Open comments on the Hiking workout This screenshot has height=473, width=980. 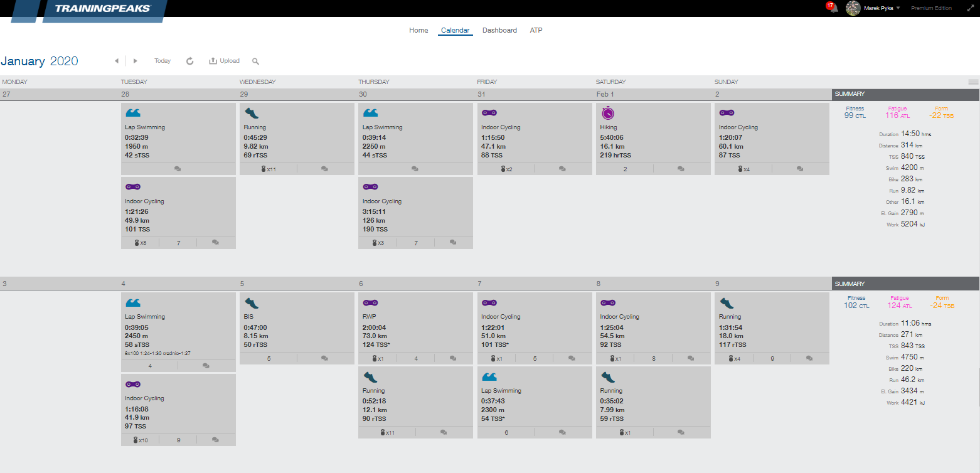click(681, 169)
